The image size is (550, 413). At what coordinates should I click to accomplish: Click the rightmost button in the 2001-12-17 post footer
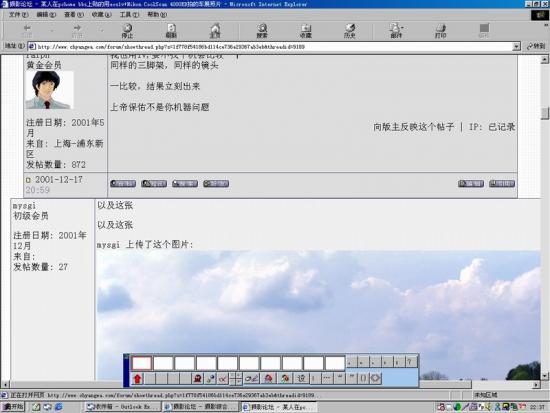point(502,184)
